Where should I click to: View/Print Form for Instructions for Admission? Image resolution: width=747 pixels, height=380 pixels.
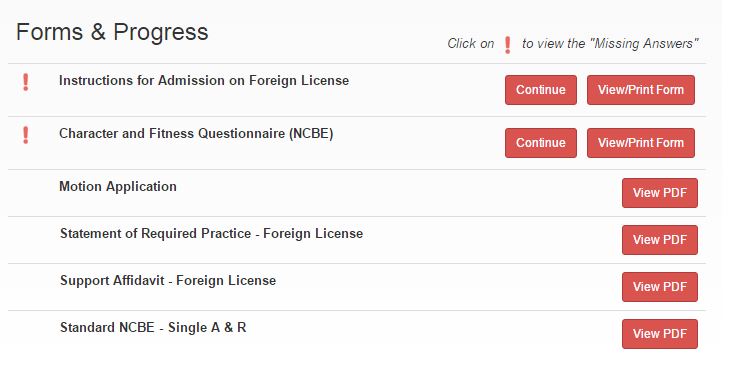(641, 90)
